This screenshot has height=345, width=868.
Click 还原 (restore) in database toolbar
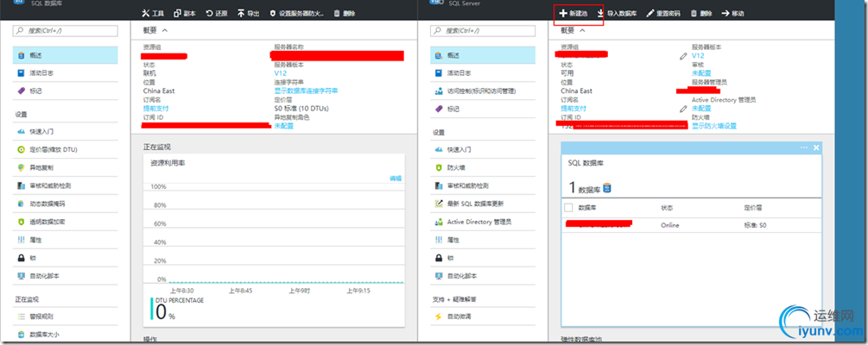pyautogui.click(x=217, y=13)
